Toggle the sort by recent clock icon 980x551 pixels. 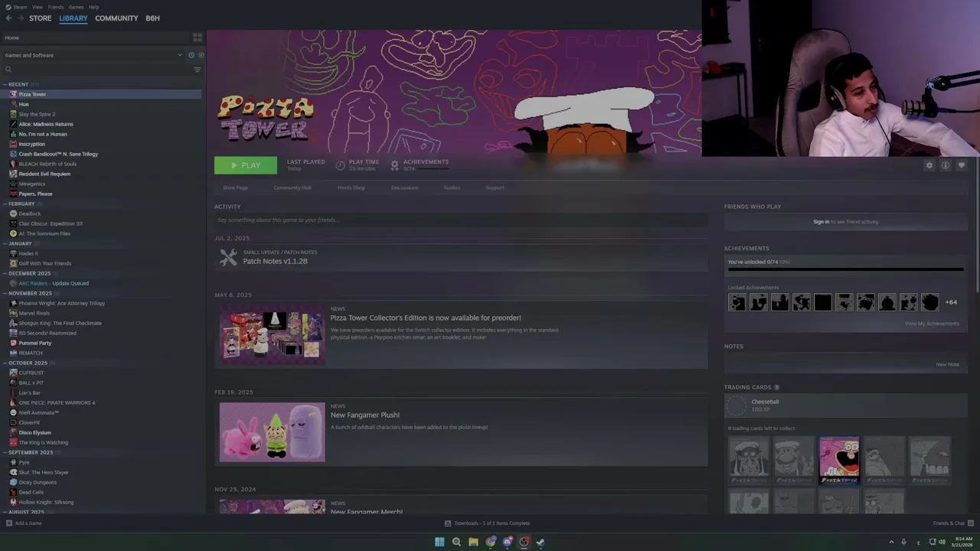[191, 55]
